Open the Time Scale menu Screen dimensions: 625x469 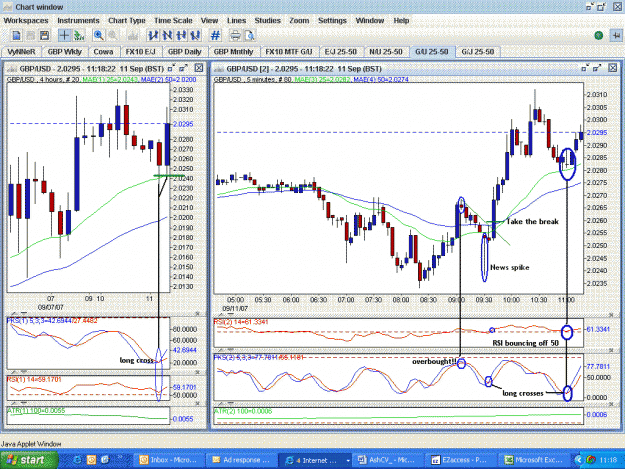coord(173,20)
